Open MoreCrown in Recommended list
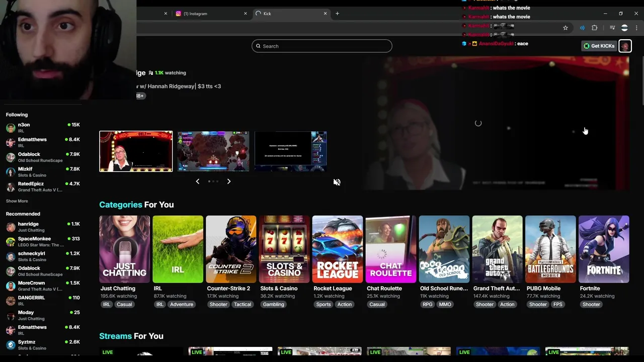This screenshot has height=362, width=644. pos(43,286)
